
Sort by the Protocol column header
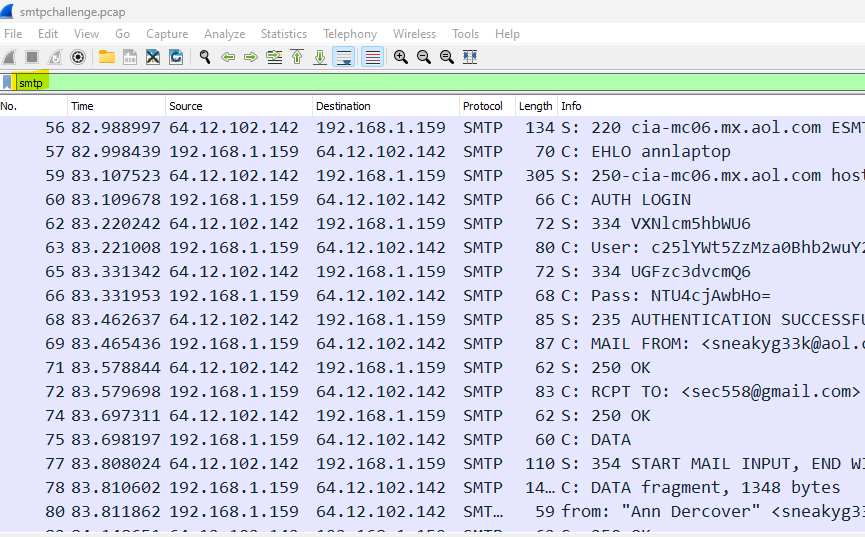coord(483,106)
